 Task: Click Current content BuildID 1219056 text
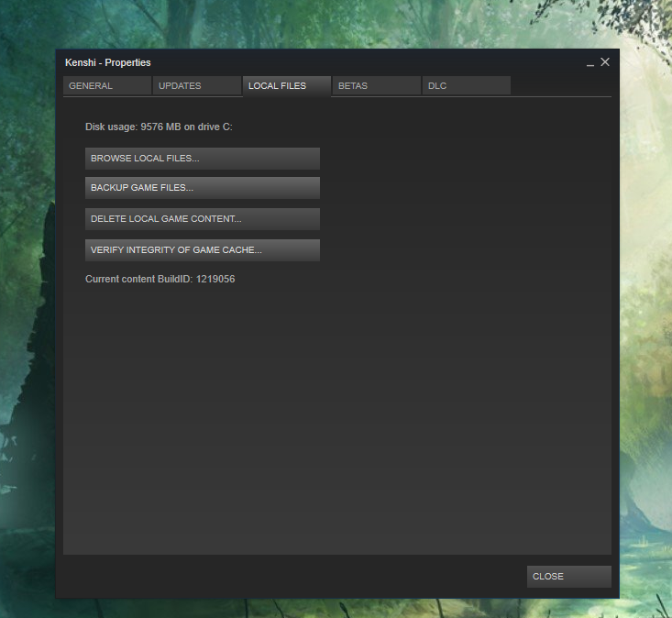click(x=160, y=279)
